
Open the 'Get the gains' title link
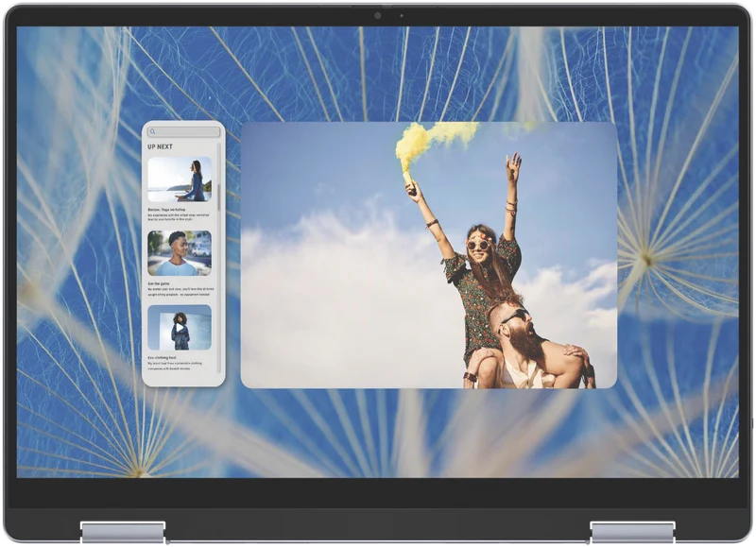159,283
